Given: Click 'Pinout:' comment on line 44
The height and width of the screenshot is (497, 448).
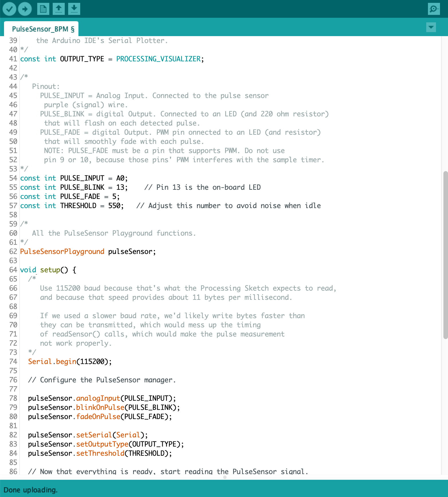Looking at the screenshot, I should tap(46, 86).
